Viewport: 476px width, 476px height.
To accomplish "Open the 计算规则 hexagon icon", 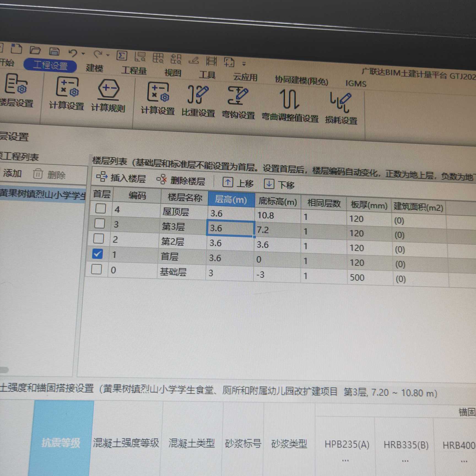I will [x=108, y=96].
